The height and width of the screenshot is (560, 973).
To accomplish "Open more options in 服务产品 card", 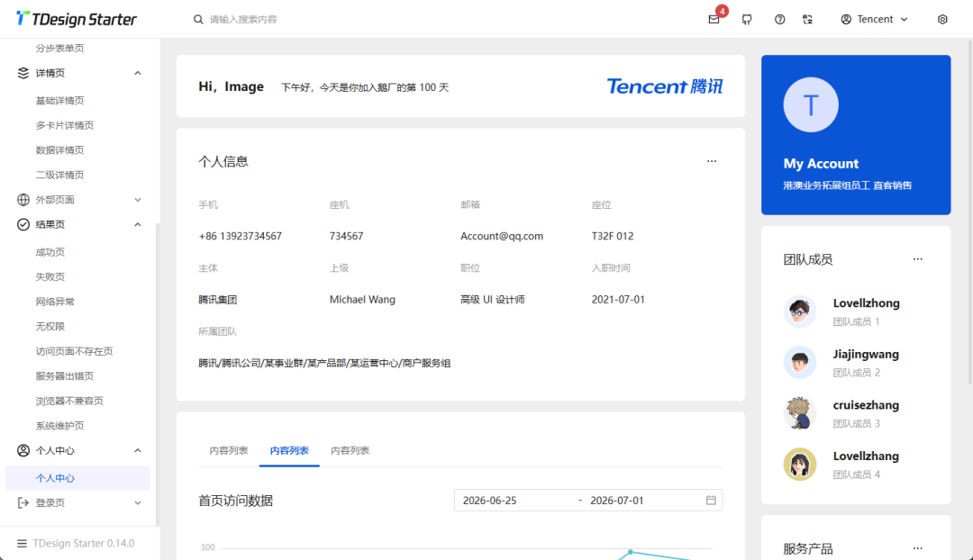I will pos(917,548).
